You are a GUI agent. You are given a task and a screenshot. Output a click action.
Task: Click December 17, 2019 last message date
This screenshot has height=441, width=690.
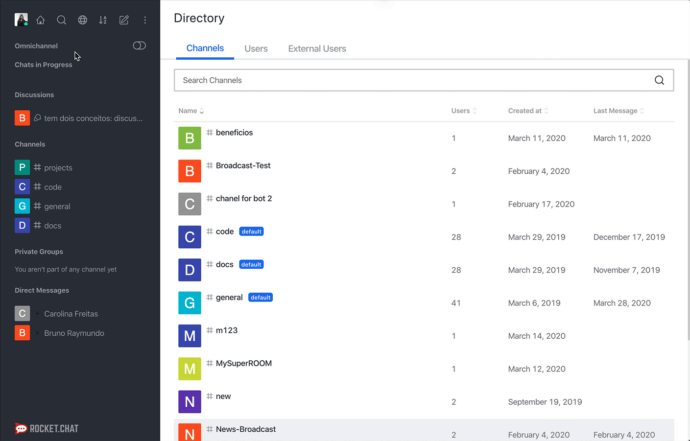point(629,237)
